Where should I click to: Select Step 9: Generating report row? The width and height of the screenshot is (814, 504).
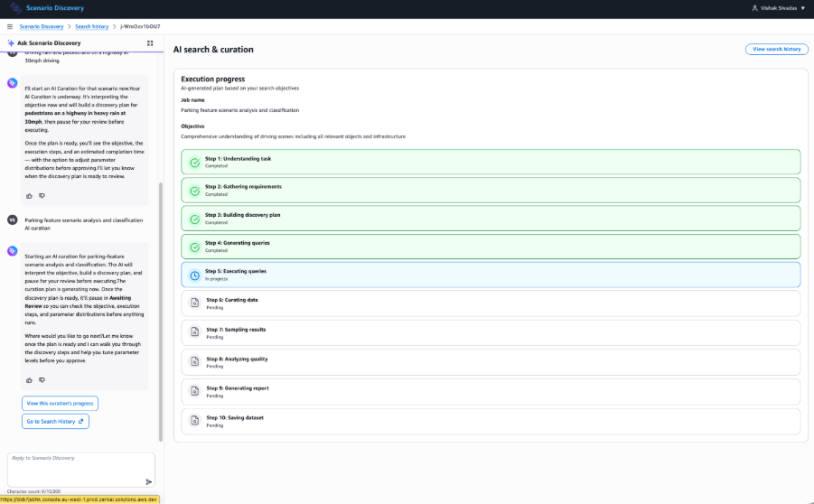(x=491, y=391)
